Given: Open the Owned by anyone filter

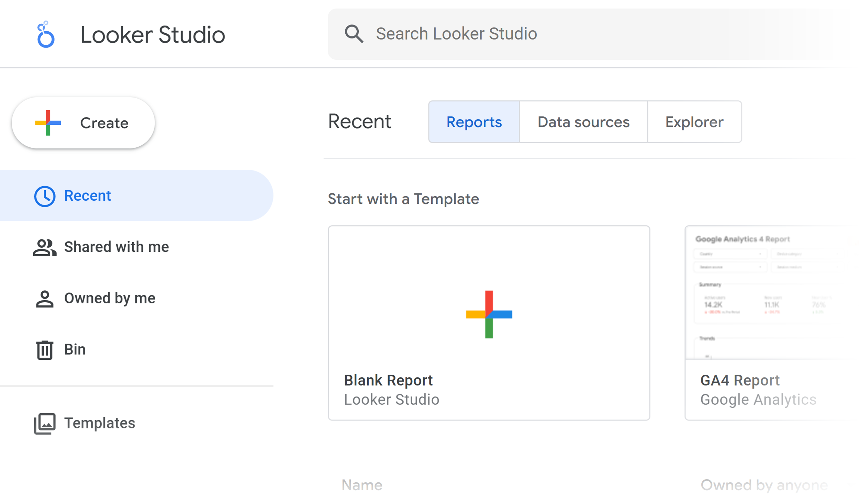Looking at the screenshot, I should click(x=764, y=485).
